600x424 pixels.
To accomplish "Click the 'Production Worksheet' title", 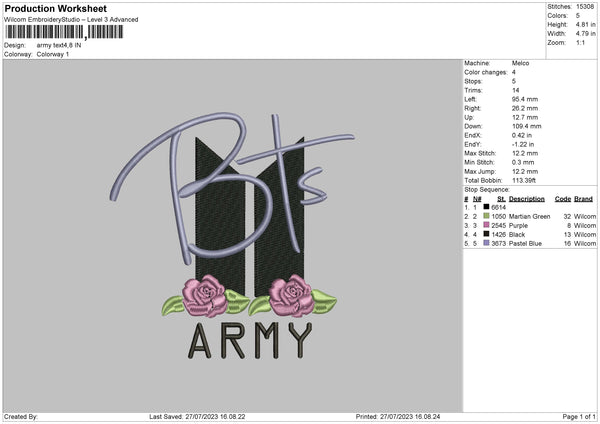I will click(x=55, y=8).
